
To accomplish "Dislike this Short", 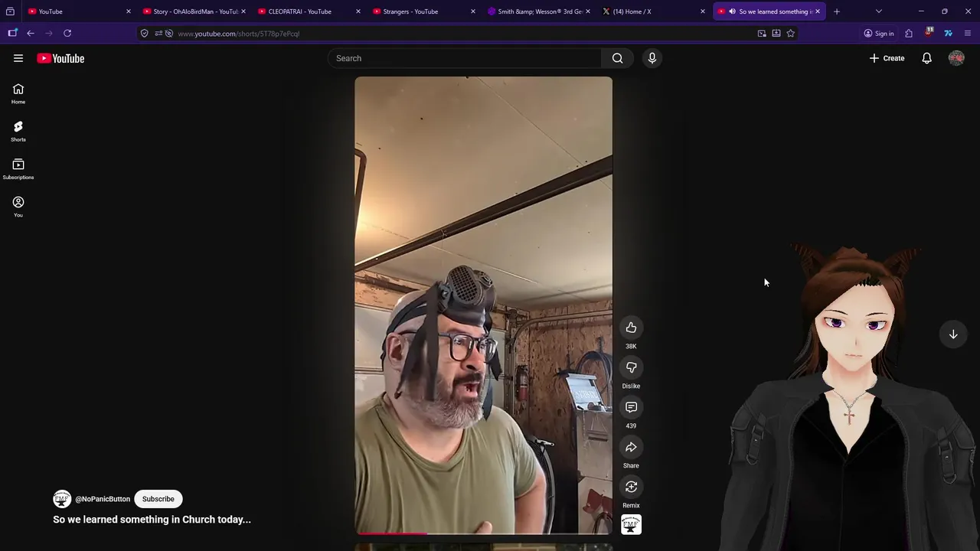I will [x=631, y=367].
